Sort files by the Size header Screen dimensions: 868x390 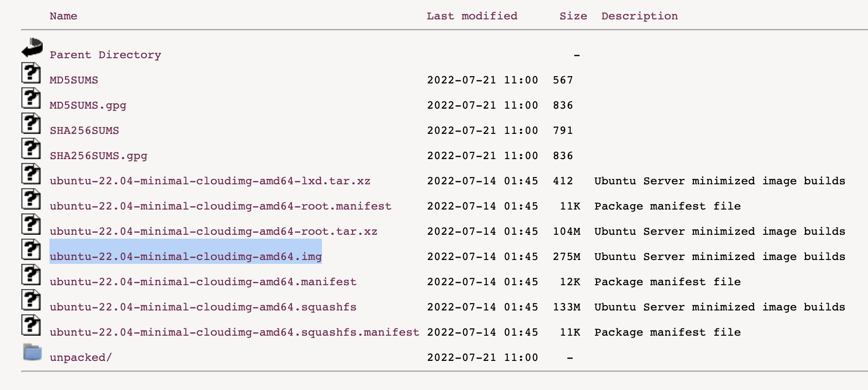(x=573, y=16)
